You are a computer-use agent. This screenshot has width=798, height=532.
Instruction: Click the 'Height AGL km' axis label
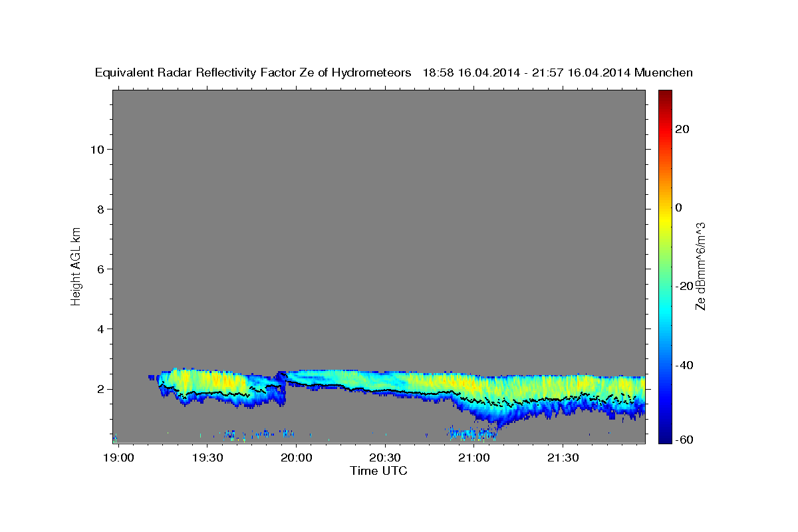(76, 265)
